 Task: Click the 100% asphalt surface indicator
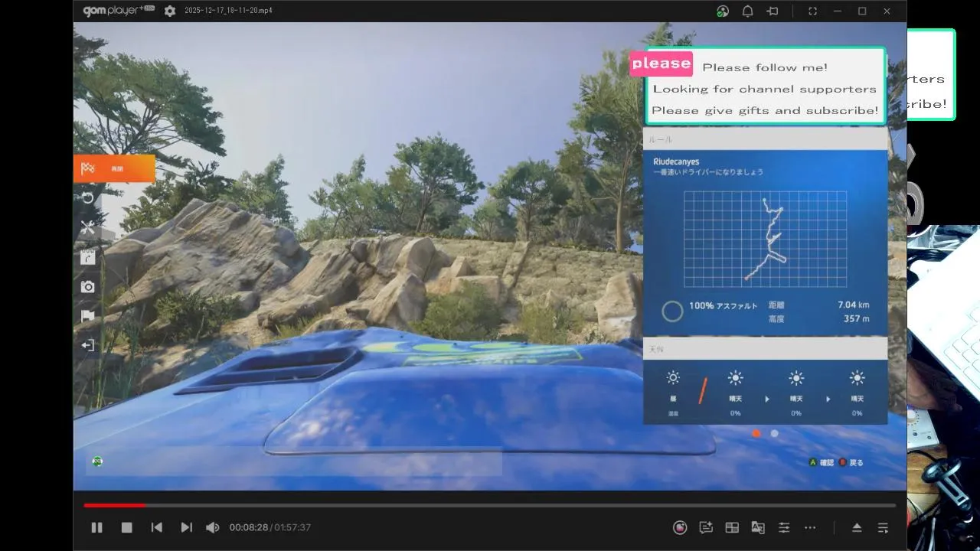pos(710,310)
